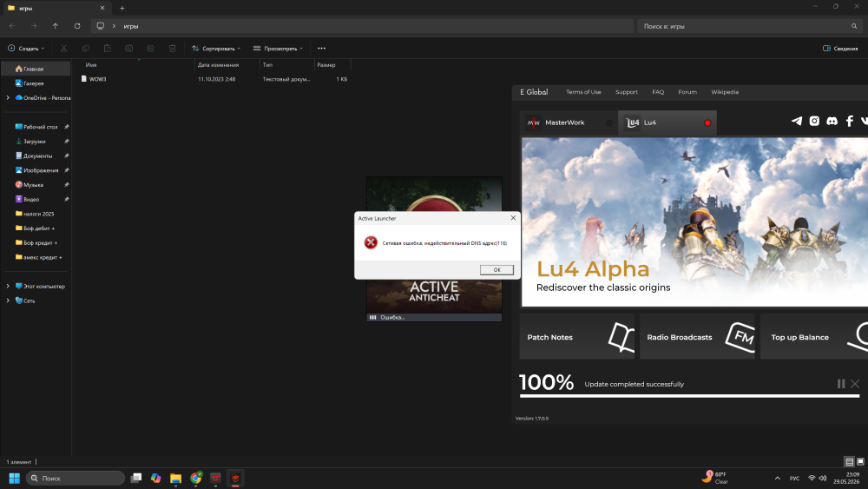Expand the Сеть node
This screenshot has height=489, width=868.
(8, 301)
